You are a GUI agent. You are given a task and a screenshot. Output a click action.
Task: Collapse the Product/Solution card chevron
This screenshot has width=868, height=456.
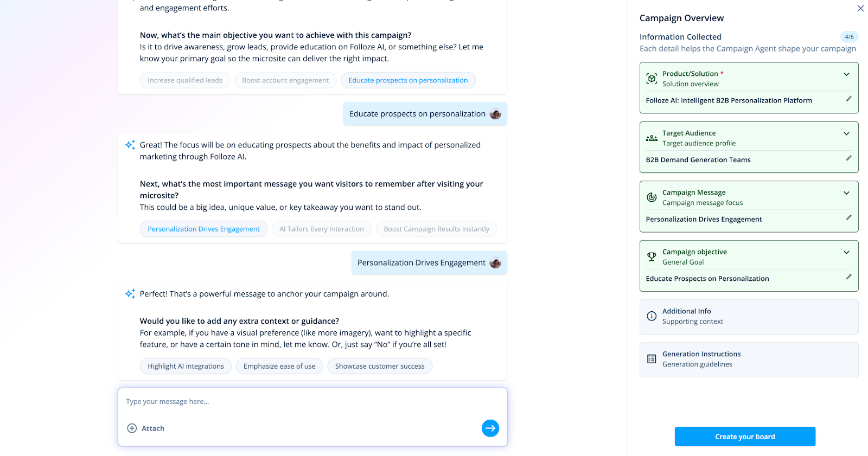(846, 74)
